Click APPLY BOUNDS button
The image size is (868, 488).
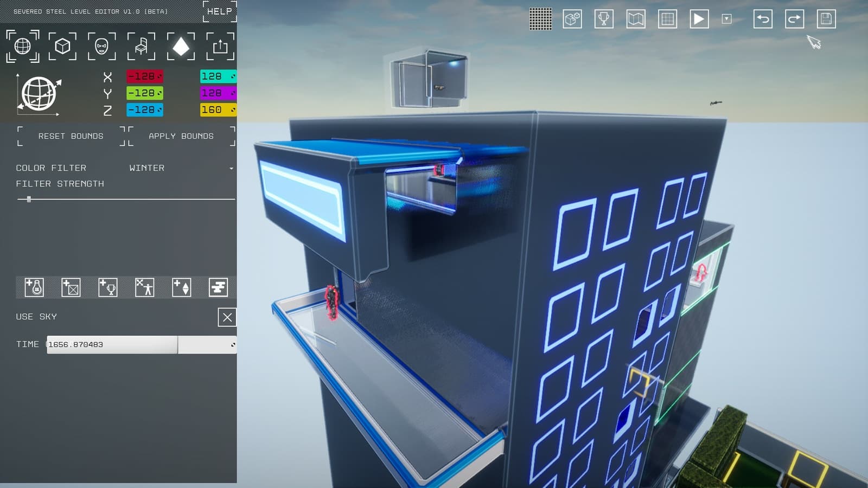181,136
